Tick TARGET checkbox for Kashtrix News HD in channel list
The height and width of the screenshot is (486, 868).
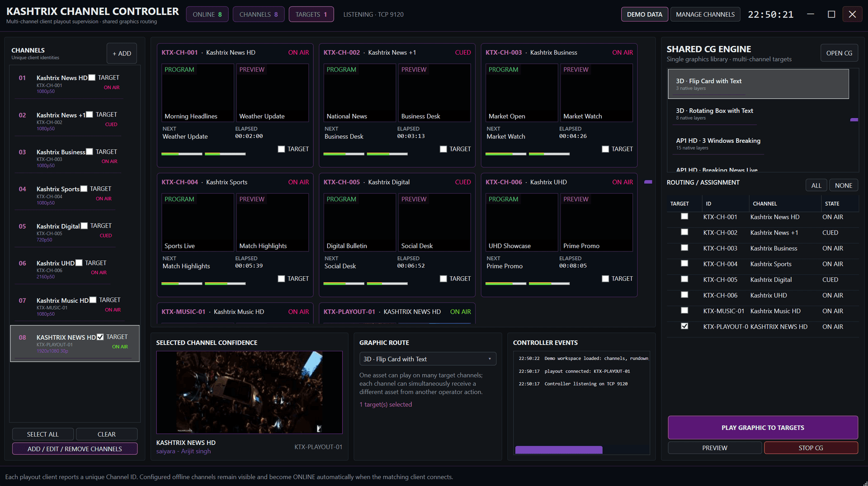(x=92, y=78)
